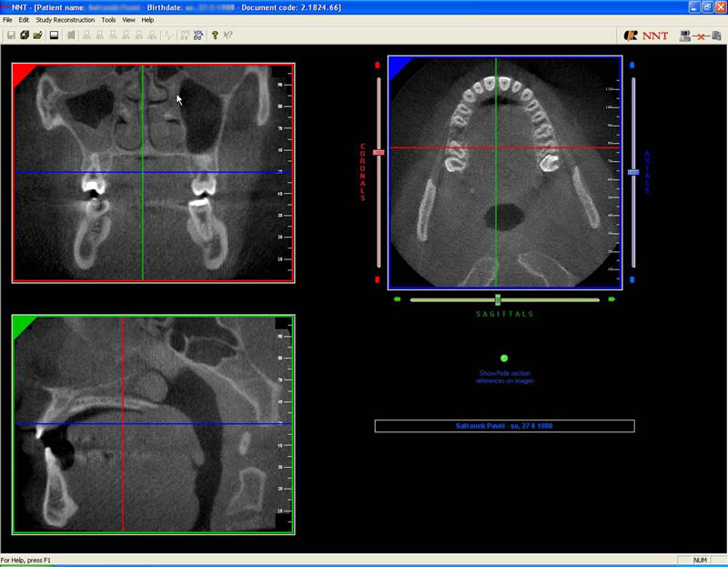Click the red down arrow below Coronals slider
Screen dimensions: 728x567
(x=379, y=279)
